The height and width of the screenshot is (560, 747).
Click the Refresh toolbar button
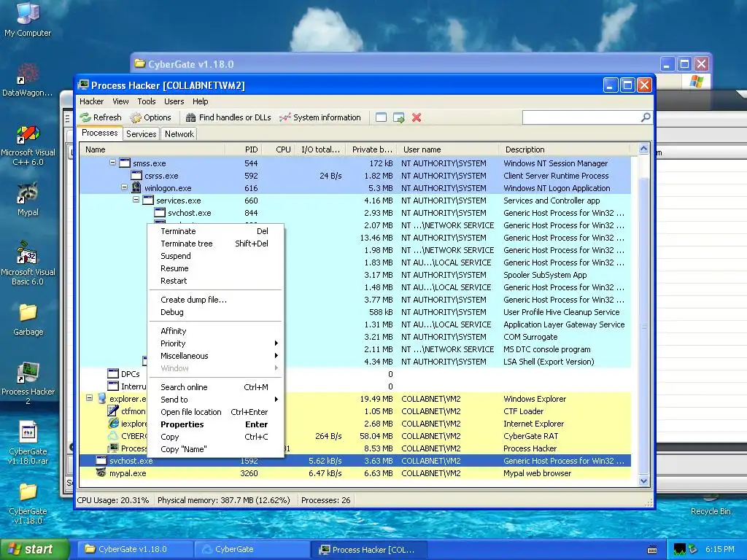pyautogui.click(x=101, y=117)
